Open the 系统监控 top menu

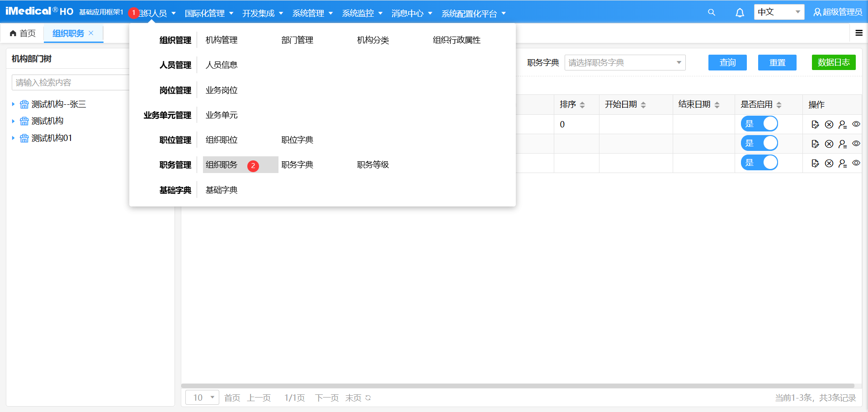pyautogui.click(x=362, y=13)
